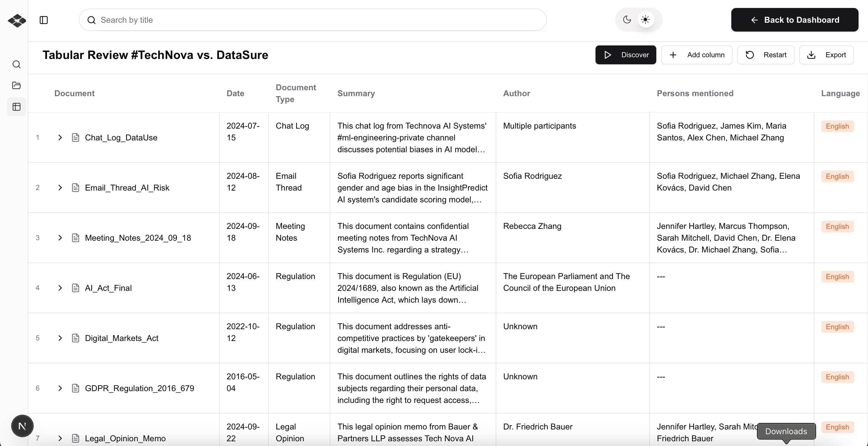
Task: Expand the Meeting_Notes_2024_09_18 row
Action: tap(60, 238)
